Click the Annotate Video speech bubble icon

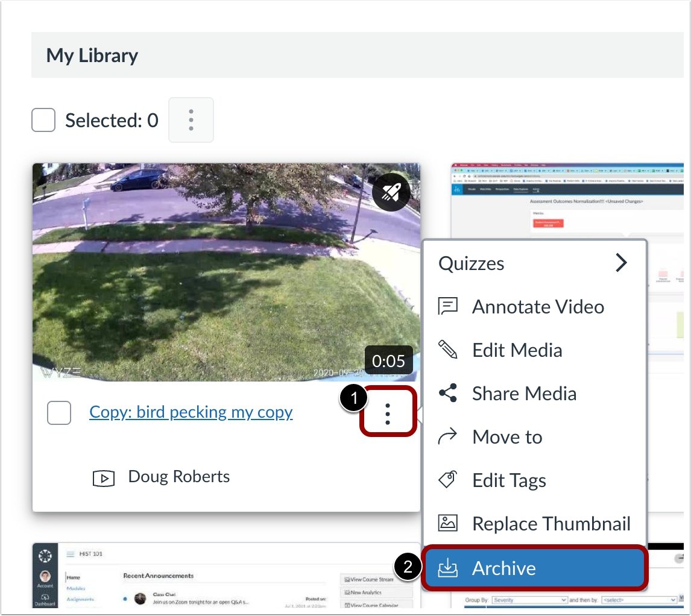[x=447, y=306]
